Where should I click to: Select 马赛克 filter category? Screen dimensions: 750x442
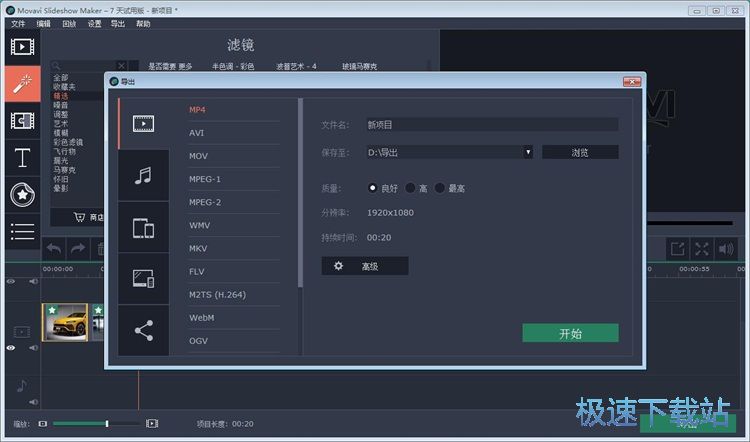[64, 170]
